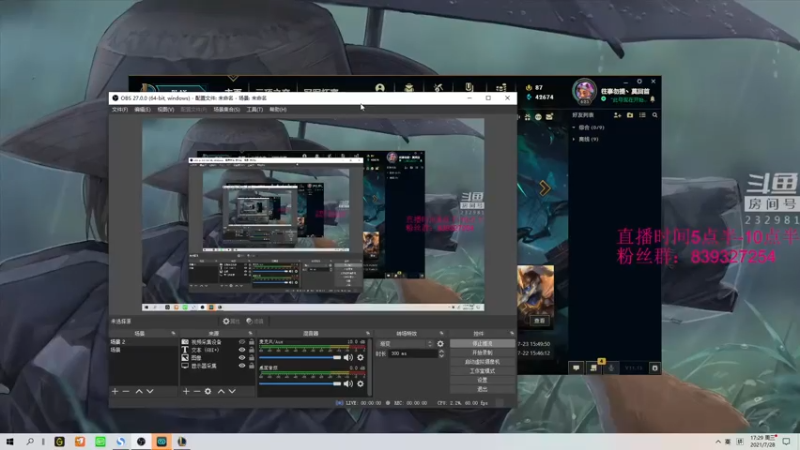
Task: Add a new scene with the plus icon
Action: pyautogui.click(x=115, y=391)
